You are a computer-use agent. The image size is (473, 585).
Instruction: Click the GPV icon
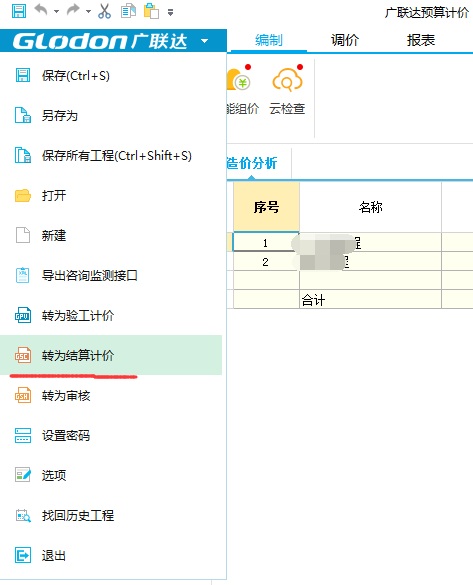(23, 315)
